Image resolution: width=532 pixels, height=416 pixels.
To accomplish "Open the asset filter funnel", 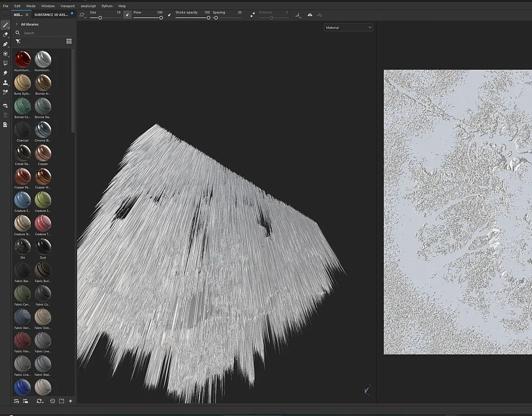I will pos(18,41).
